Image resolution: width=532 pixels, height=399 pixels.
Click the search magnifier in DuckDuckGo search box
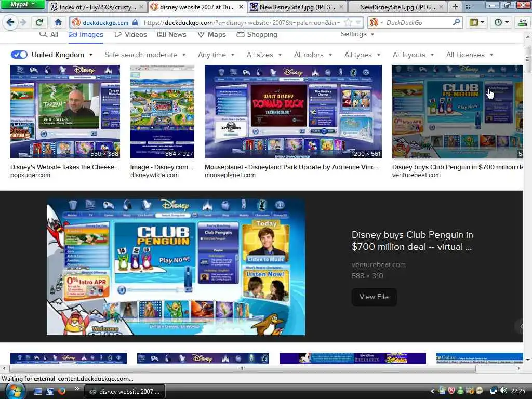(456, 22)
